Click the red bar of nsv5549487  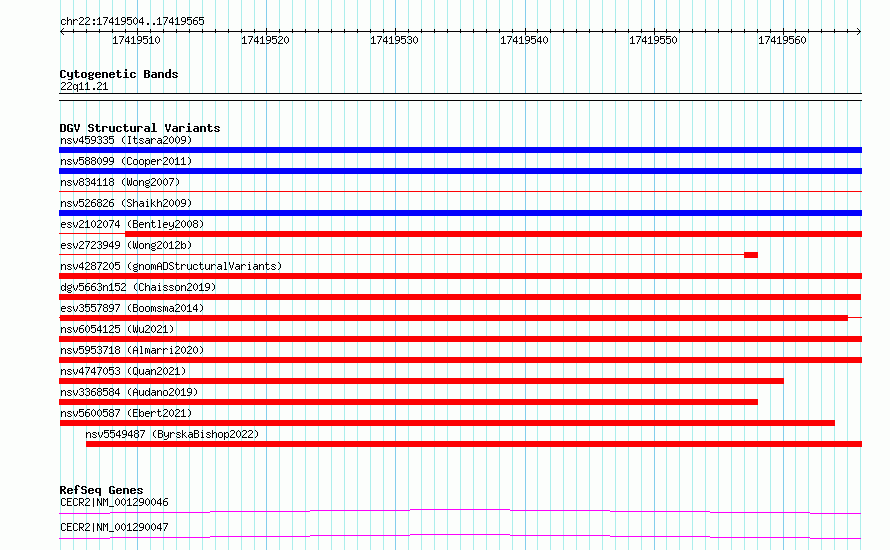coord(474,444)
